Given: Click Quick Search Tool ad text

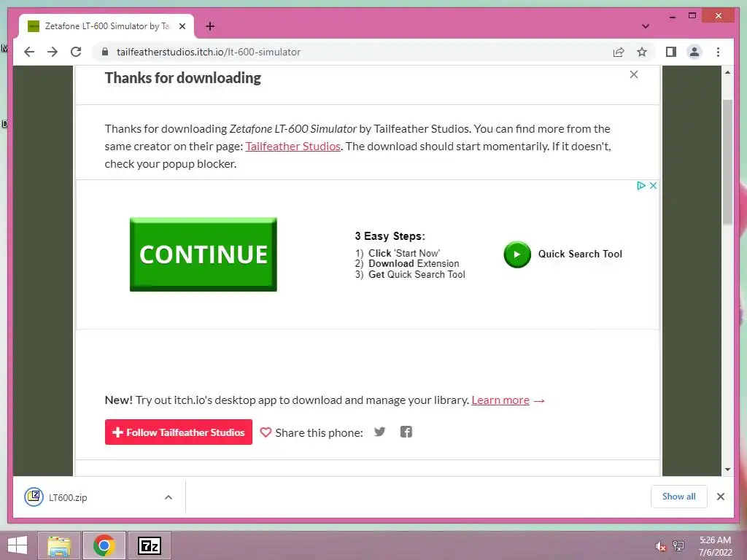Looking at the screenshot, I should pos(580,254).
